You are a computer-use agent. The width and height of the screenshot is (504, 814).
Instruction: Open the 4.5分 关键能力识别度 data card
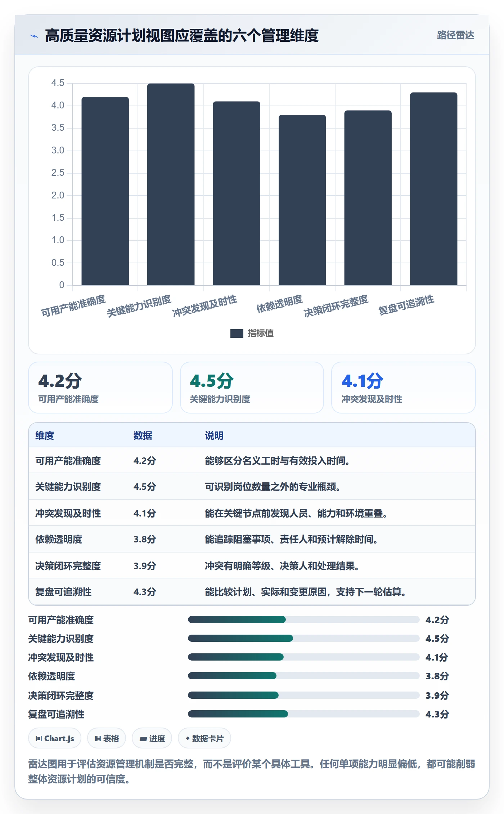[x=252, y=388]
